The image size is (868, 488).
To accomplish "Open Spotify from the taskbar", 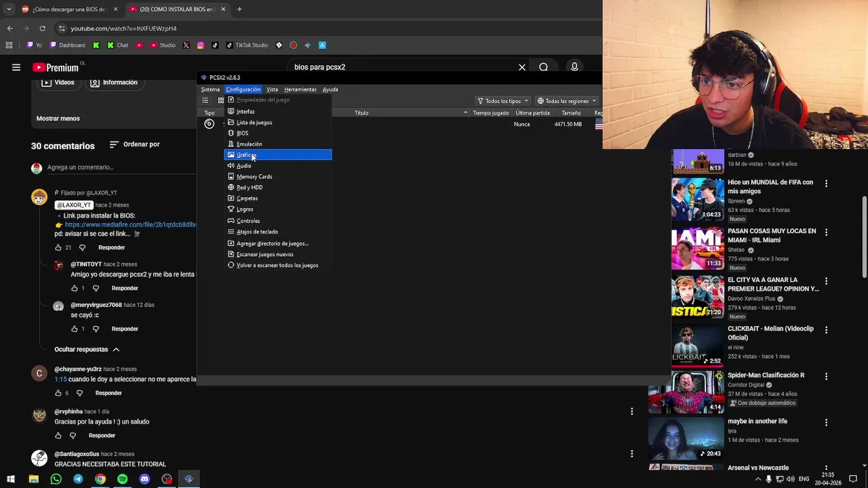I will coord(122,479).
